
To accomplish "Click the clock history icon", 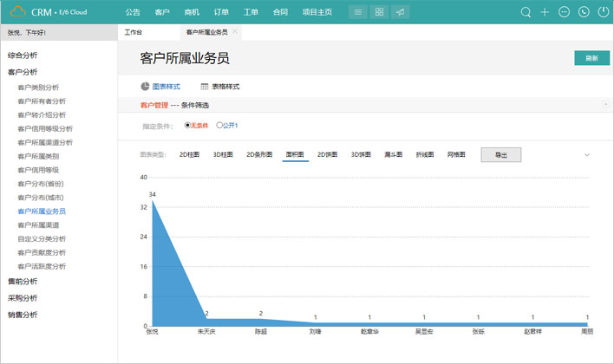I will coord(584,12).
